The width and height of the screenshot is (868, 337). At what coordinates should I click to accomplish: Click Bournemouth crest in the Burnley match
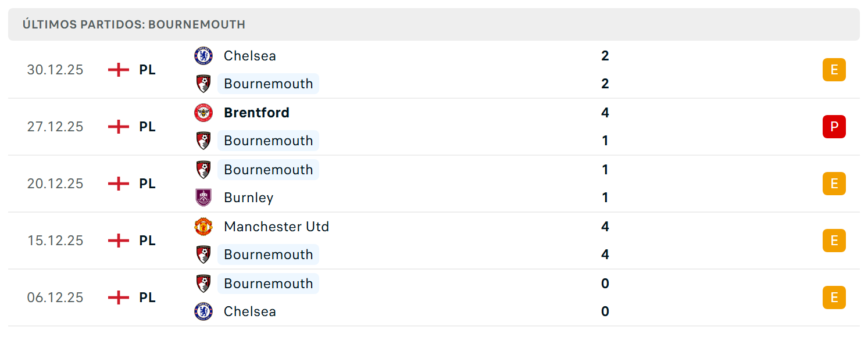pyautogui.click(x=203, y=170)
